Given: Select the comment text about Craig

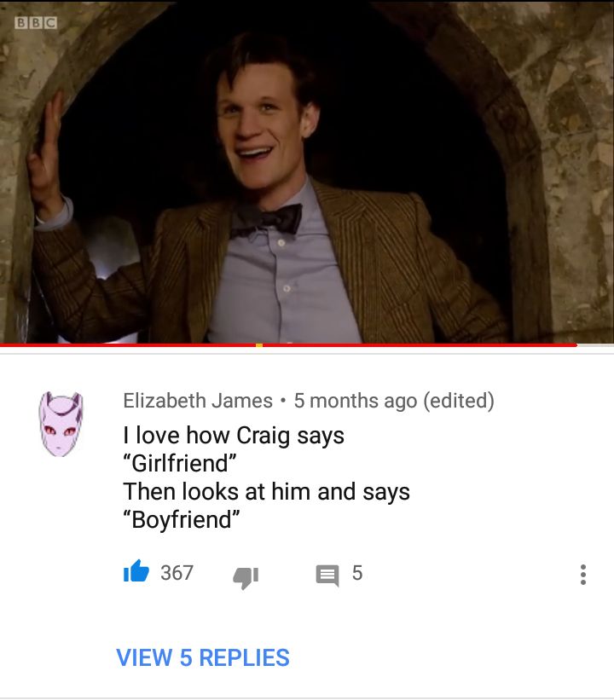Looking at the screenshot, I should point(267,477).
